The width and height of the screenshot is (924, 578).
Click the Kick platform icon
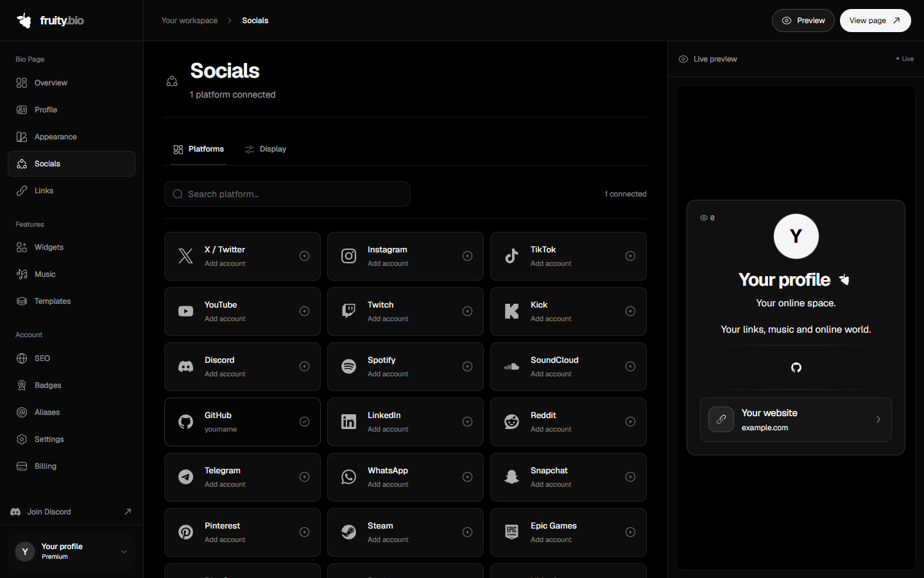511,311
